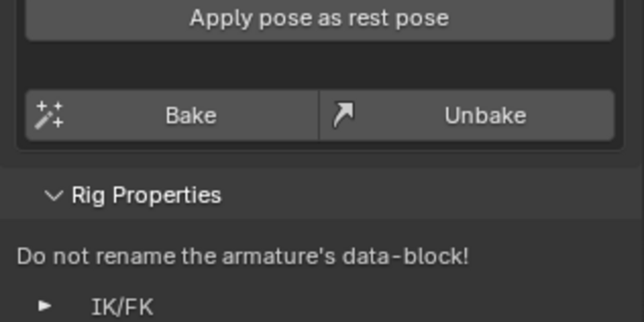Click the curved arrow Unbake icon
The height and width of the screenshot is (322, 644).
coord(343,115)
